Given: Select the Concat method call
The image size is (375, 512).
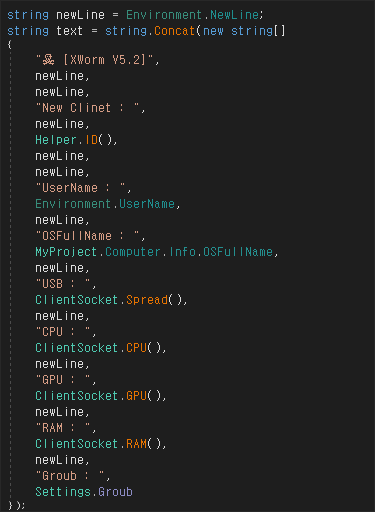Looking at the screenshot, I should [174, 31].
